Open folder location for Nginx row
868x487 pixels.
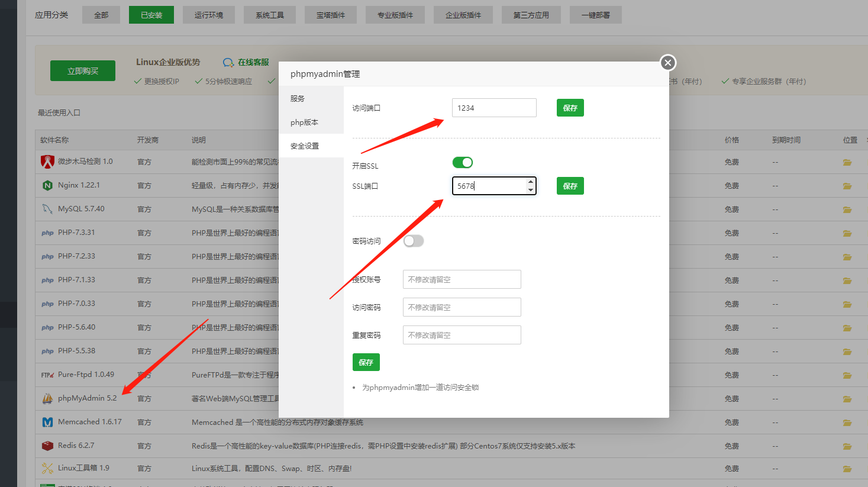click(x=847, y=186)
